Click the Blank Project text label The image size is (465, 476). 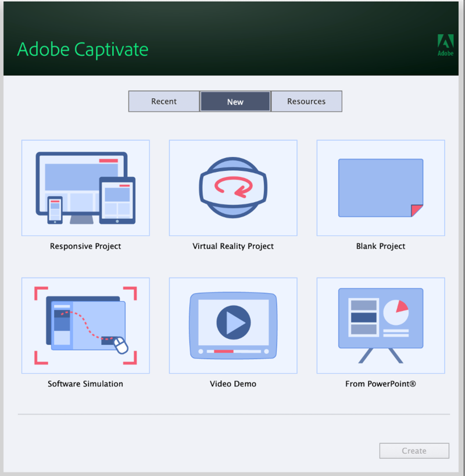[x=381, y=246]
